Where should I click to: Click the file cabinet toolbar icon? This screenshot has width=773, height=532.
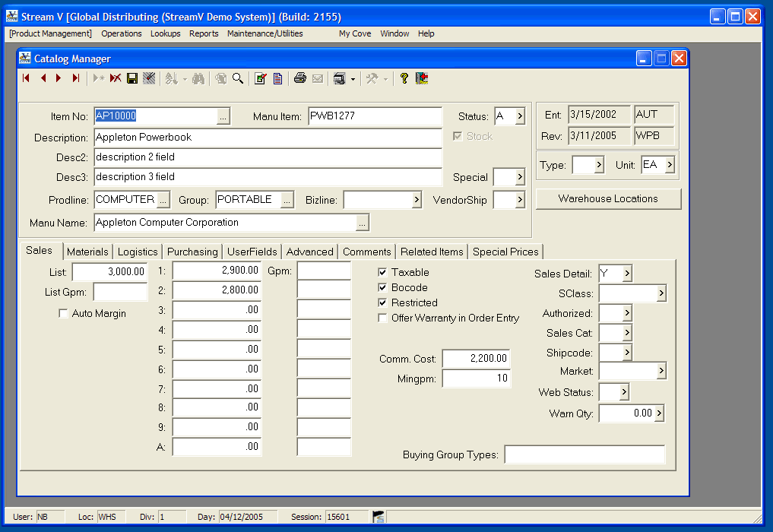(339, 78)
